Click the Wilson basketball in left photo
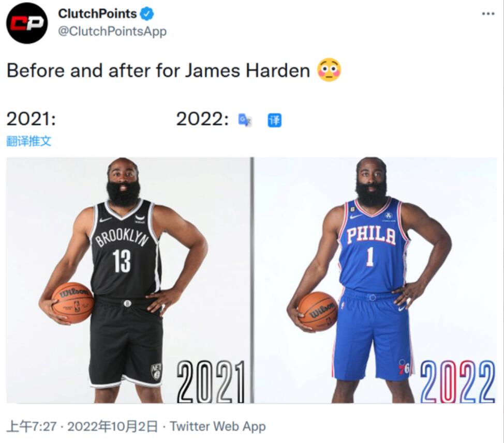This screenshot has height=443, width=504. click(x=73, y=302)
